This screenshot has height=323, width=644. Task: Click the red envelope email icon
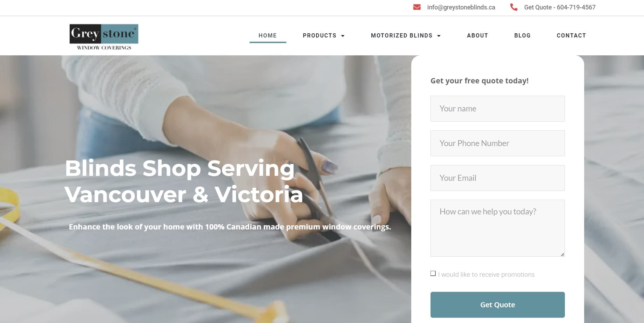[417, 7]
